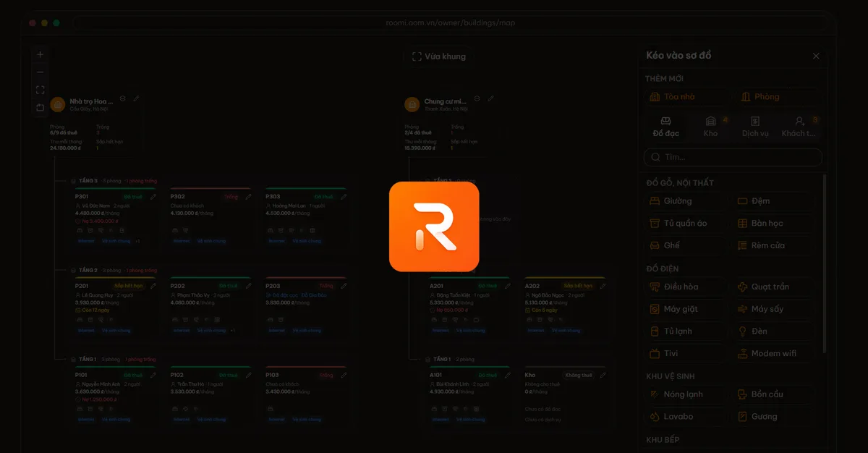The image size is (868, 453).
Task: Click the Trống status badge on room P302
Action: tap(231, 196)
